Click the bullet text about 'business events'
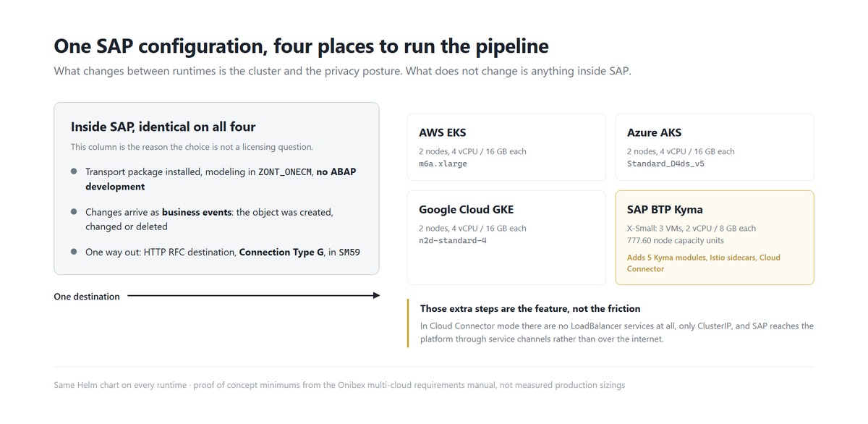Image resolution: width=868 pixels, height=424 pixels. coord(209,219)
